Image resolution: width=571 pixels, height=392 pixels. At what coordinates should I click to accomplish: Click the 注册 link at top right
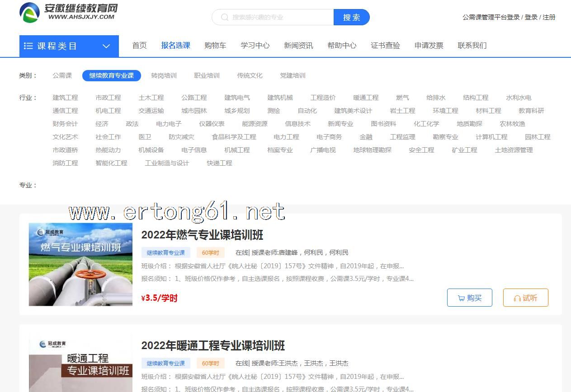(549, 17)
